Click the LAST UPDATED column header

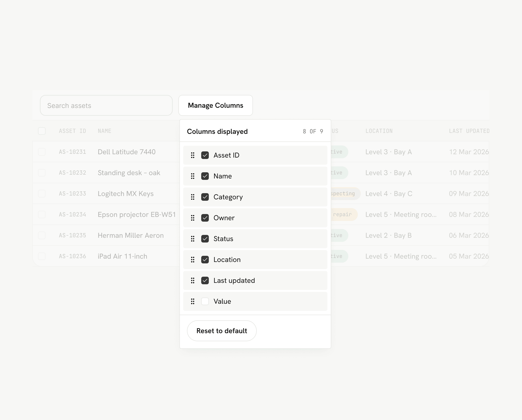click(x=469, y=131)
